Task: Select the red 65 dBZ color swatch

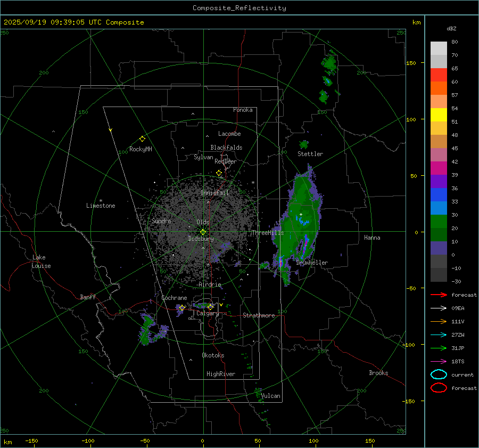Action: 439,75
